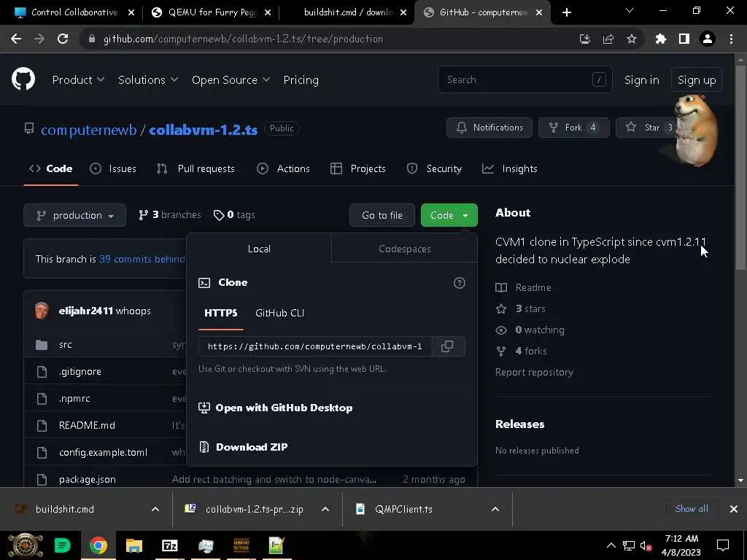Switch to Codespaces tab in popup
The image size is (747, 560).
pos(404,249)
